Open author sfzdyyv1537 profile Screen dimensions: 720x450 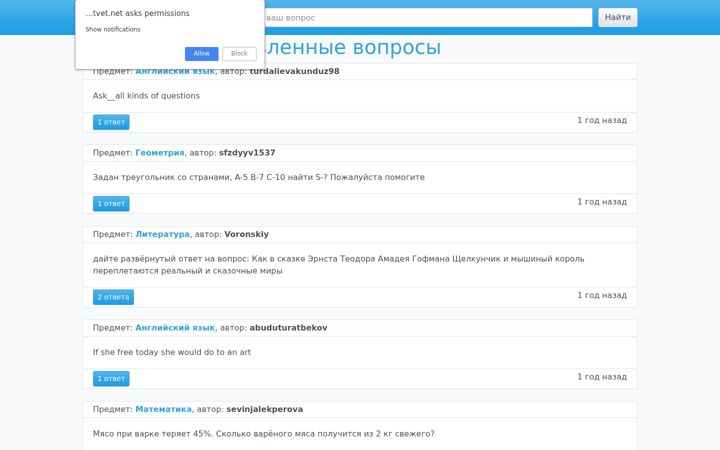pos(247,153)
